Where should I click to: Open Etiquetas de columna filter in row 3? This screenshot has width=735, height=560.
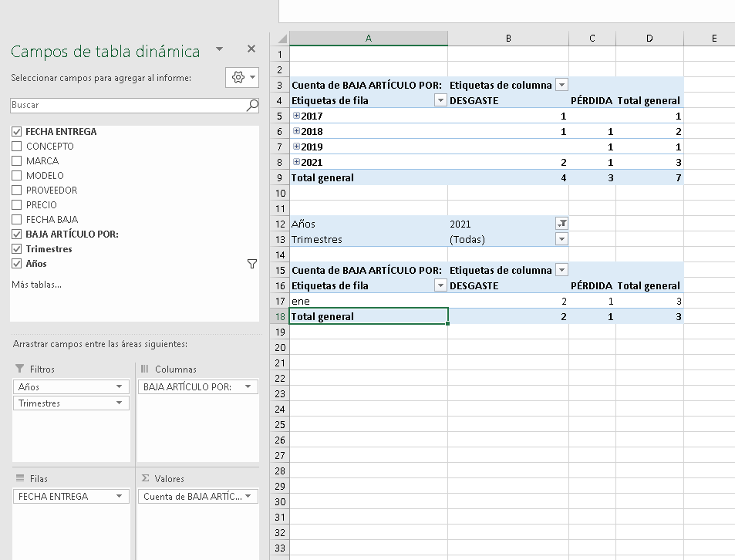[561, 85]
